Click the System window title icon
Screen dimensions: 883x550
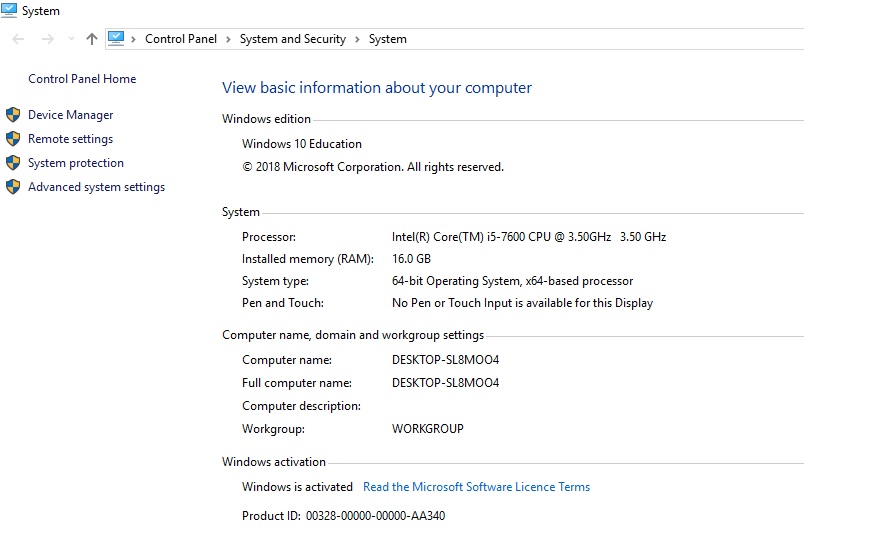coord(9,11)
